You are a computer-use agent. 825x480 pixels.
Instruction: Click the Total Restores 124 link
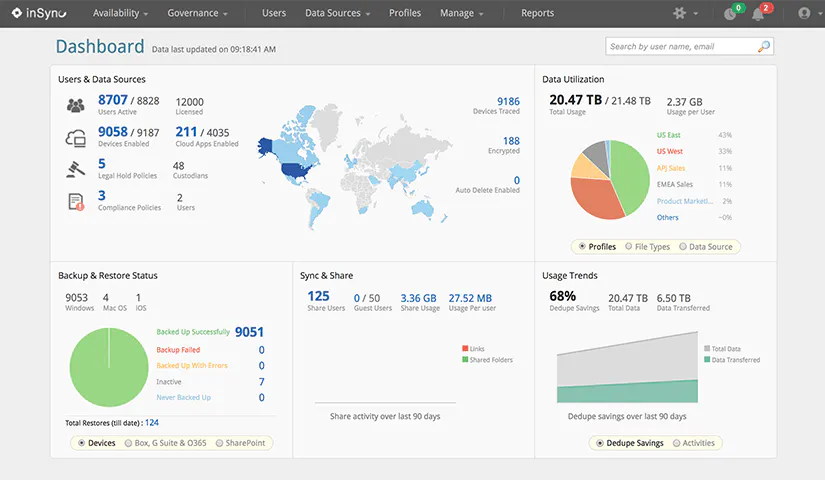pyautogui.click(x=152, y=423)
